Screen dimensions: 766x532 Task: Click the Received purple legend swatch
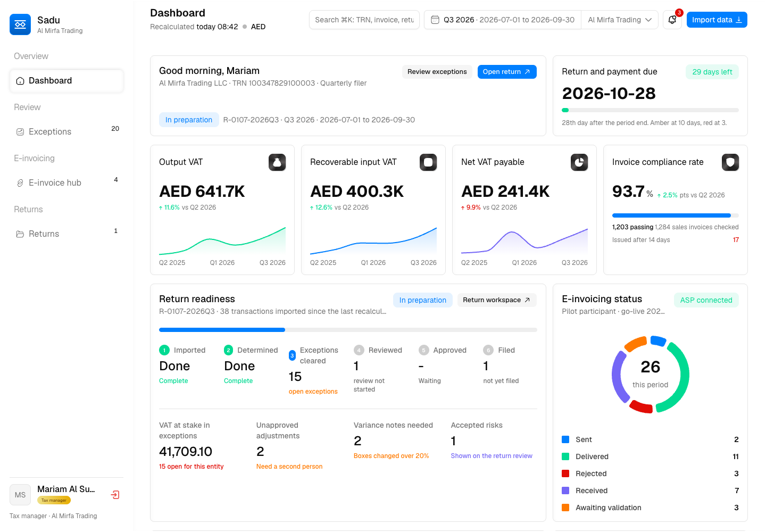click(x=566, y=491)
